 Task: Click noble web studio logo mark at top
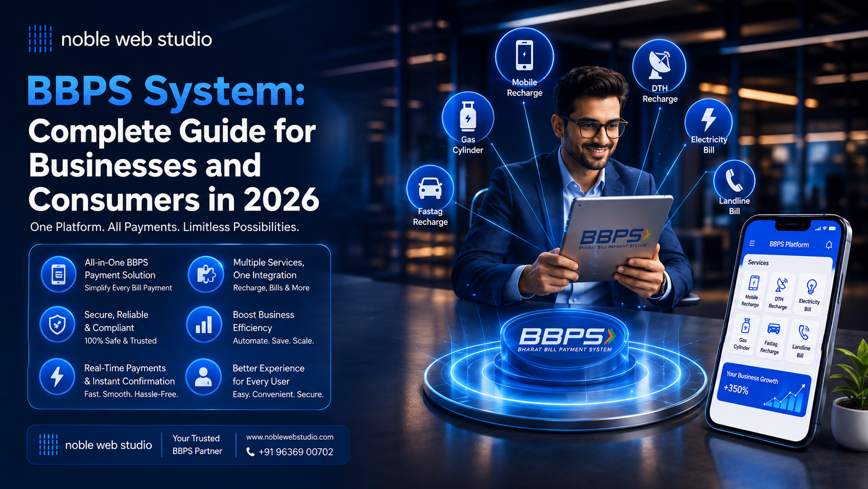[40, 39]
